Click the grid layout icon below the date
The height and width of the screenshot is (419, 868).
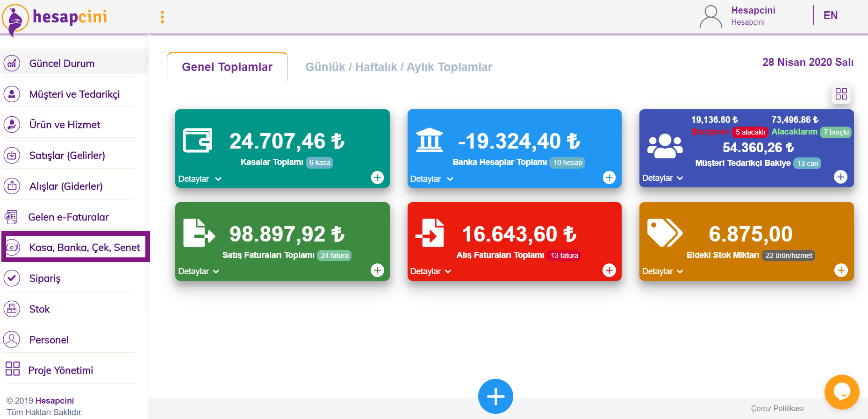tap(841, 94)
